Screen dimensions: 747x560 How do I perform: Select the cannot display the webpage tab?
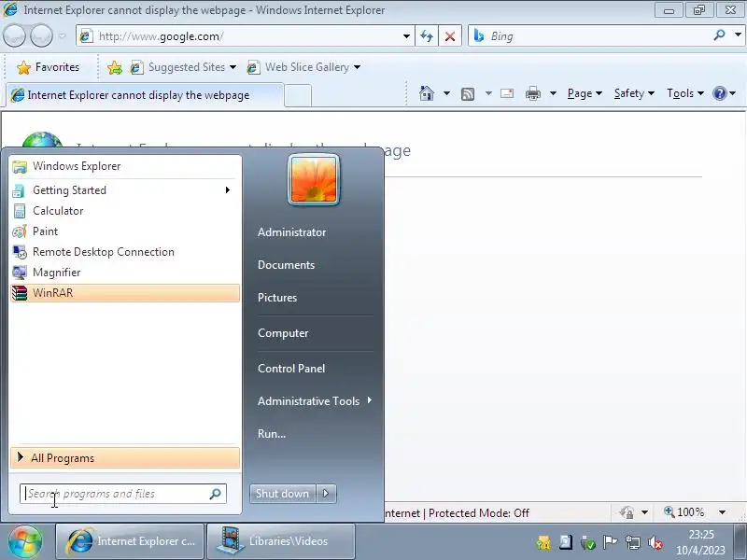pyautogui.click(x=145, y=95)
